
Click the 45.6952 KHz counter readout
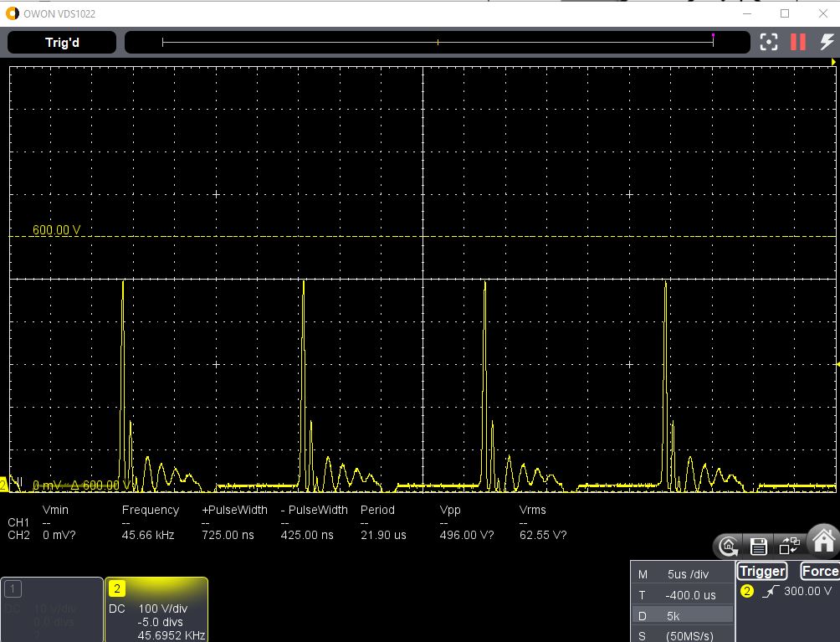point(172,635)
